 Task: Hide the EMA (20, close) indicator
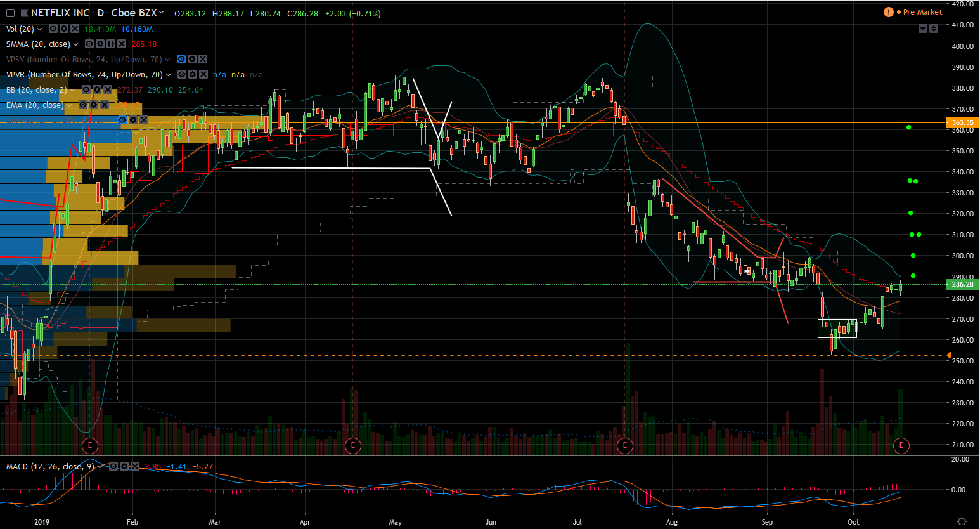(x=83, y=105)
